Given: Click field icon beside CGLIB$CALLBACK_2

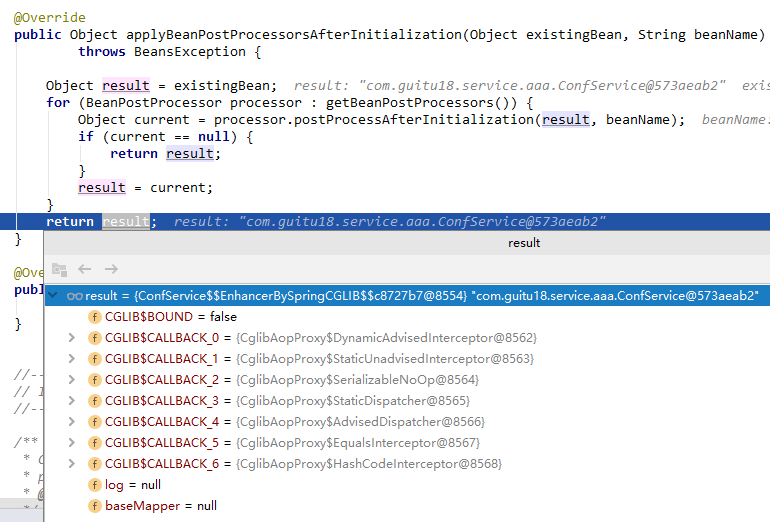Looking at the screenshot, I should pyautogui.click(x=95, y=380).
